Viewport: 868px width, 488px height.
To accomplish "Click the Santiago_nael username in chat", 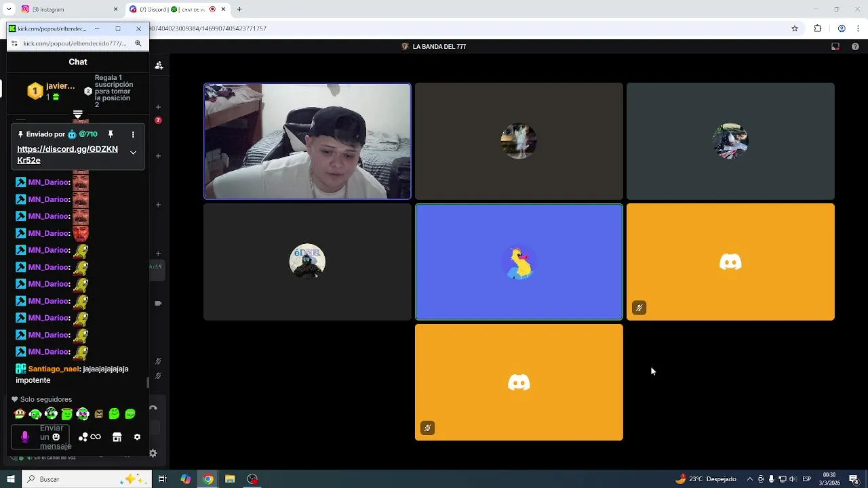I will click(54, 369).
